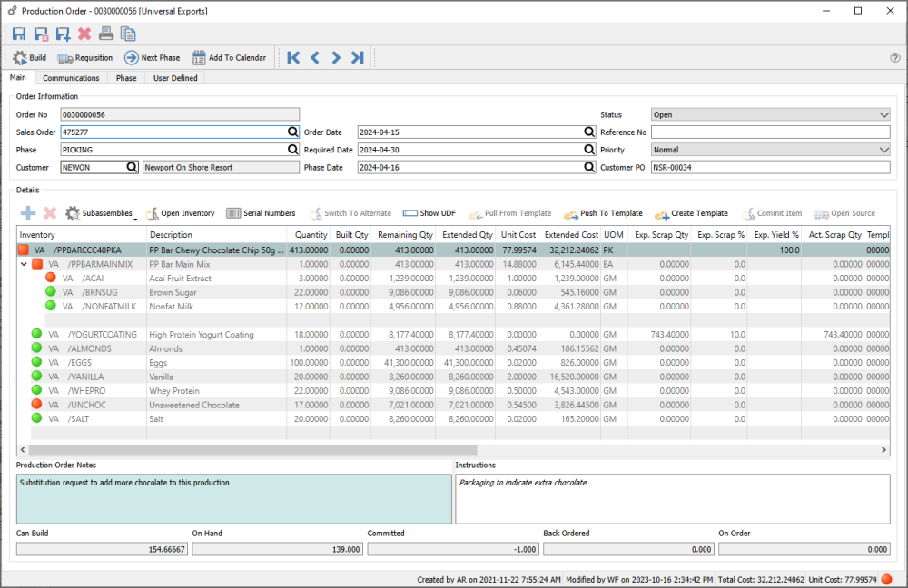Image resolution: width=908 pixels, height=588 pixels.
Task: Click the red X delete icon in top toolbar
Action: [84, 34]
